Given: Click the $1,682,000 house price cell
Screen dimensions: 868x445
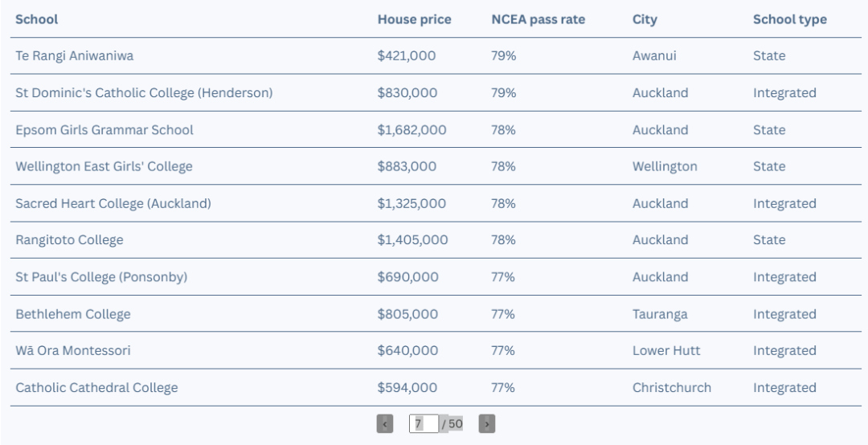Looking at the screenshot, I should (x=411, y=130).
